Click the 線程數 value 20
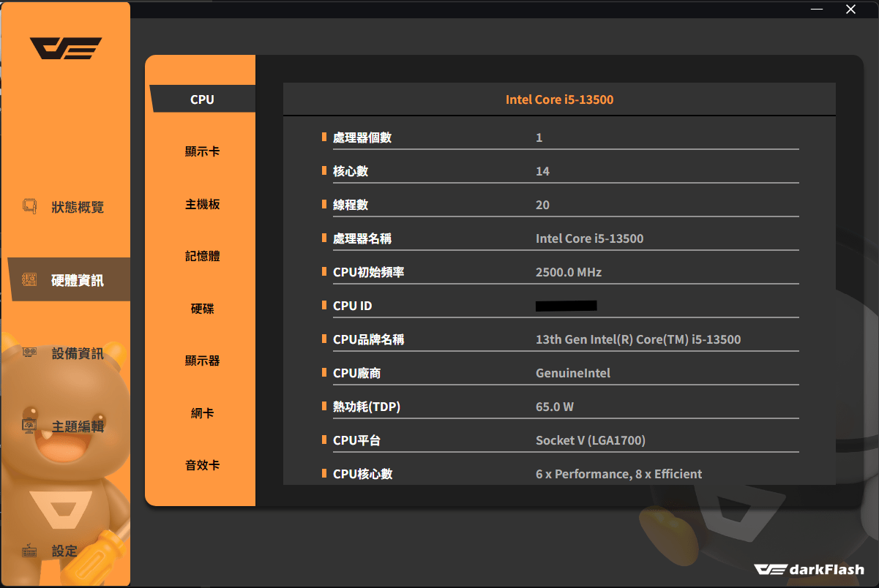The width and height of the screenshot is (879, 588). tap(542, 205)
